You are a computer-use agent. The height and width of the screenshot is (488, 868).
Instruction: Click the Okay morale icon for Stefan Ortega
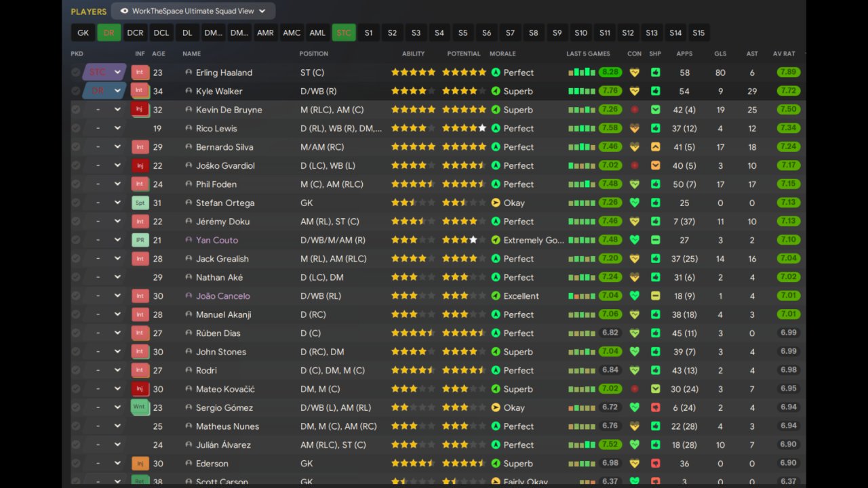496,203
